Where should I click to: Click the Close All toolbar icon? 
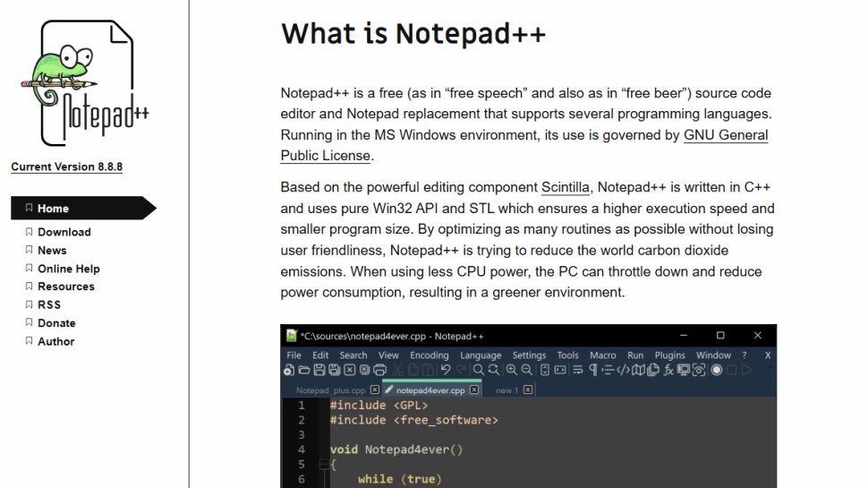point(364,370)
